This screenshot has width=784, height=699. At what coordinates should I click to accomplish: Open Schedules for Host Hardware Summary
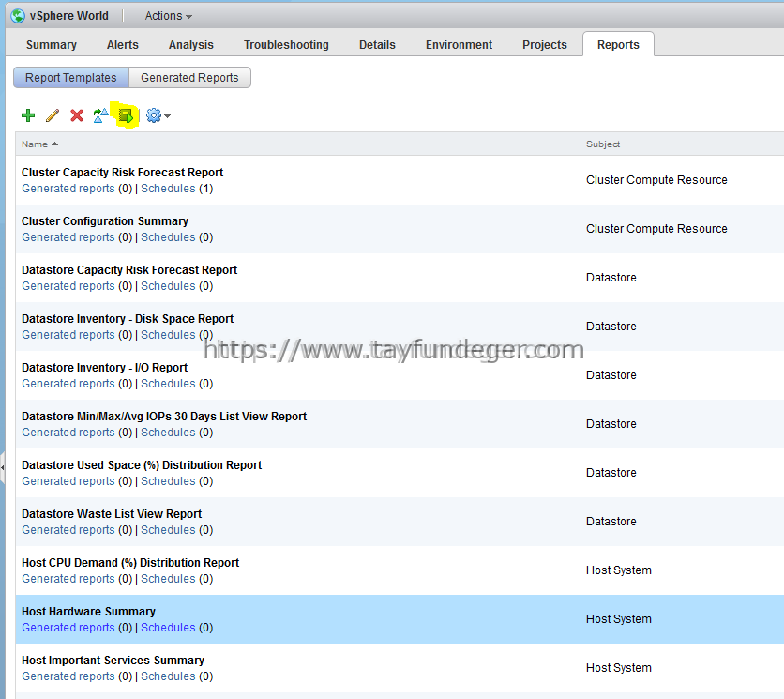[x=168, y=628]
